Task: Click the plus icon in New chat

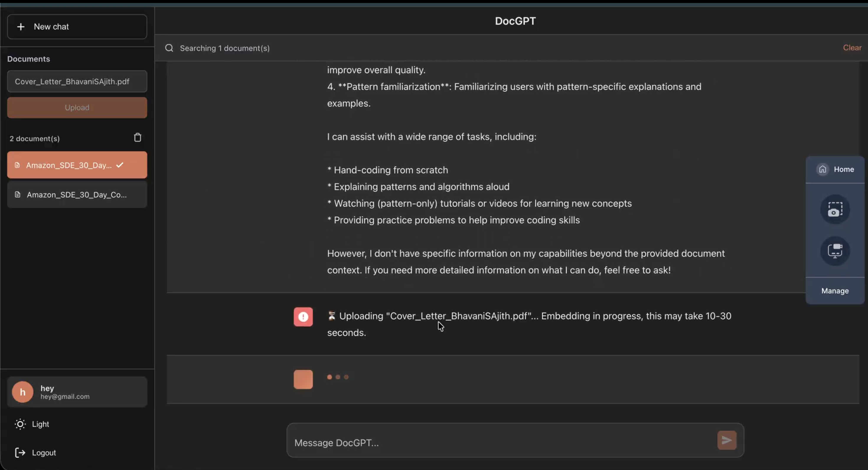Action: click(21, 27)
